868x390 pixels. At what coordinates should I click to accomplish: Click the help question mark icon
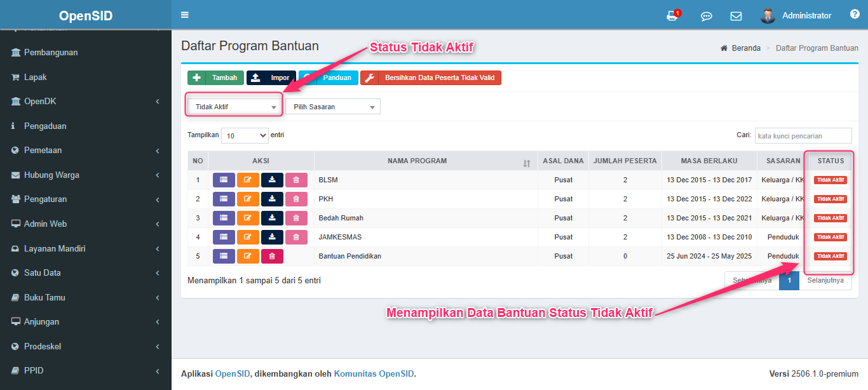(855, 15)
